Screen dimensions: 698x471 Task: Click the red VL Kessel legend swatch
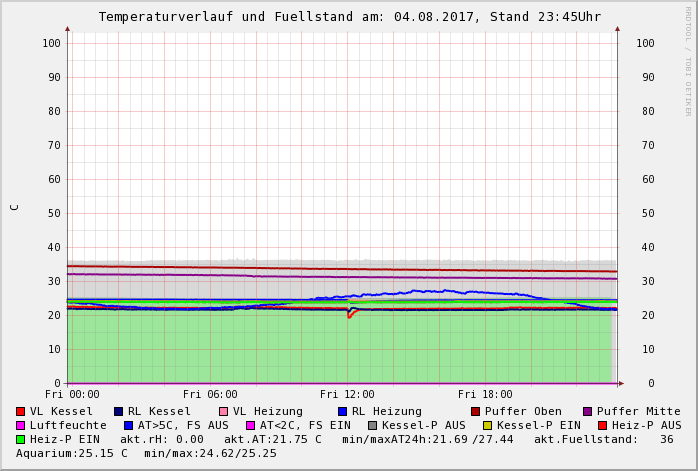(20, 411)
